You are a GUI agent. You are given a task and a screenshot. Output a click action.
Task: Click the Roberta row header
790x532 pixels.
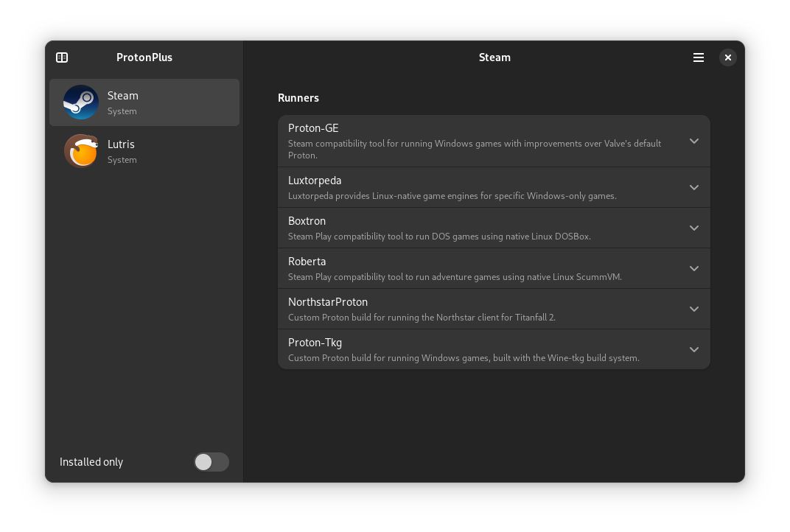[x=307, y=262]
